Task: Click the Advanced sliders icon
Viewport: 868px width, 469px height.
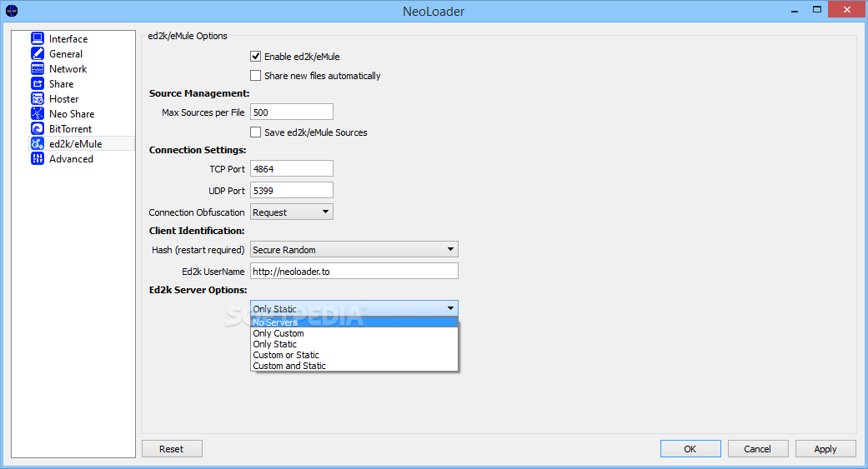Action: pyautogui.click(x=37, y=158)
